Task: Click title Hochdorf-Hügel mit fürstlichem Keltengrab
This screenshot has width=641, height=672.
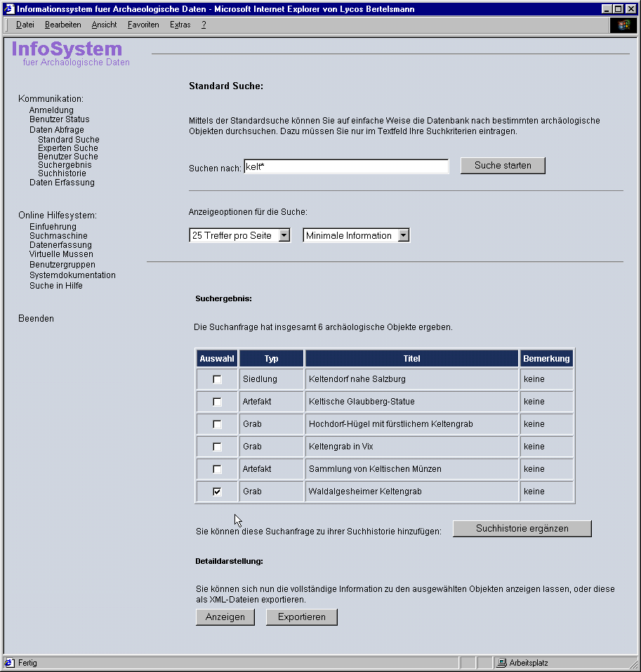Action: [x=391, y=424]
